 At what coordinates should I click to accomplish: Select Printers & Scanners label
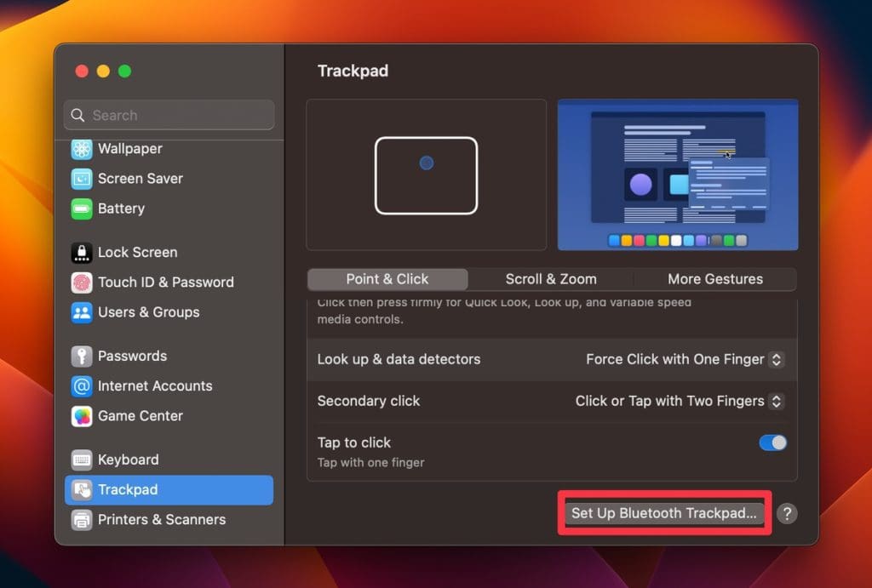pyautogui.click(x=162, y=520)
